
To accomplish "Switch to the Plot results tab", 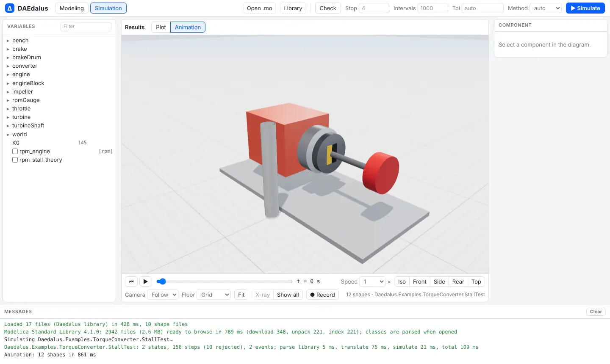I will (x=161, y=27).
